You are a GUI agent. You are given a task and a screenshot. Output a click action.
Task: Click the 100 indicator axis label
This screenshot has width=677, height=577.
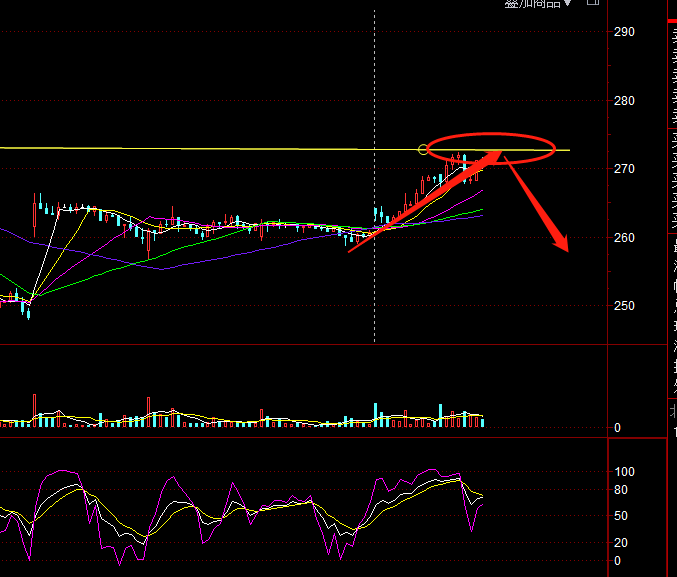tap(624, 472)
